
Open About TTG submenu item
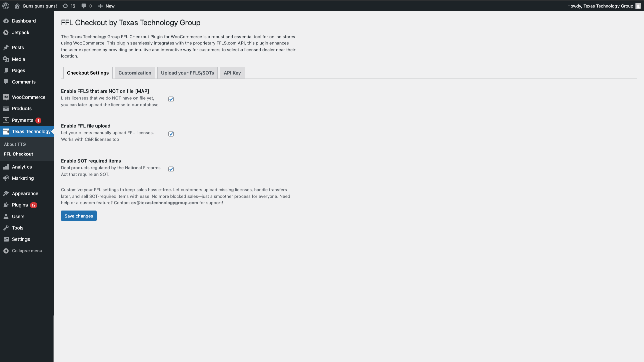pos(15,144)
